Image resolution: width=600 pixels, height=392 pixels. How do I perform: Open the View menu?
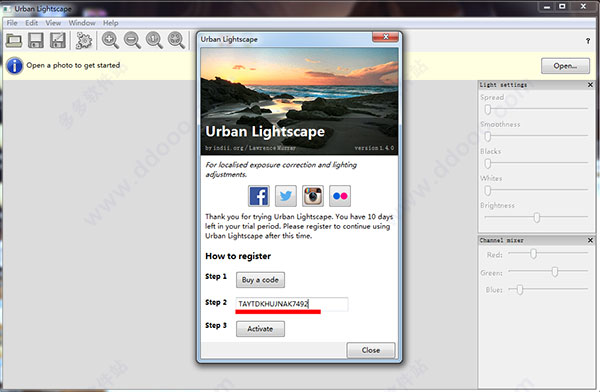(x=53, y=23)
